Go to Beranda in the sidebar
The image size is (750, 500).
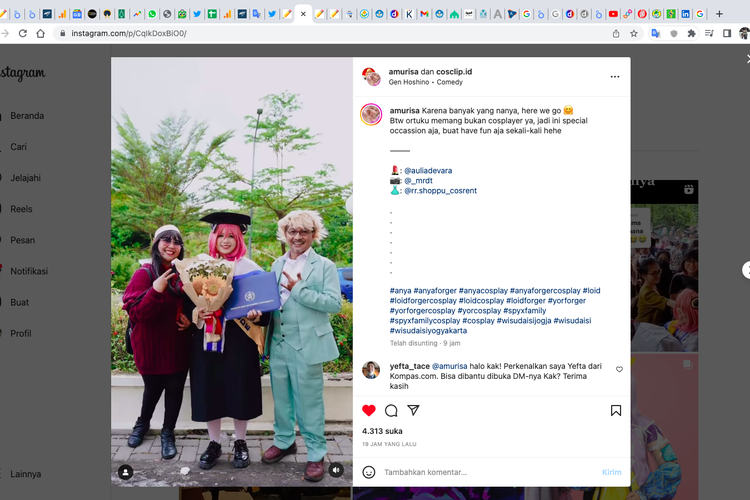click(x=27, y=116)
